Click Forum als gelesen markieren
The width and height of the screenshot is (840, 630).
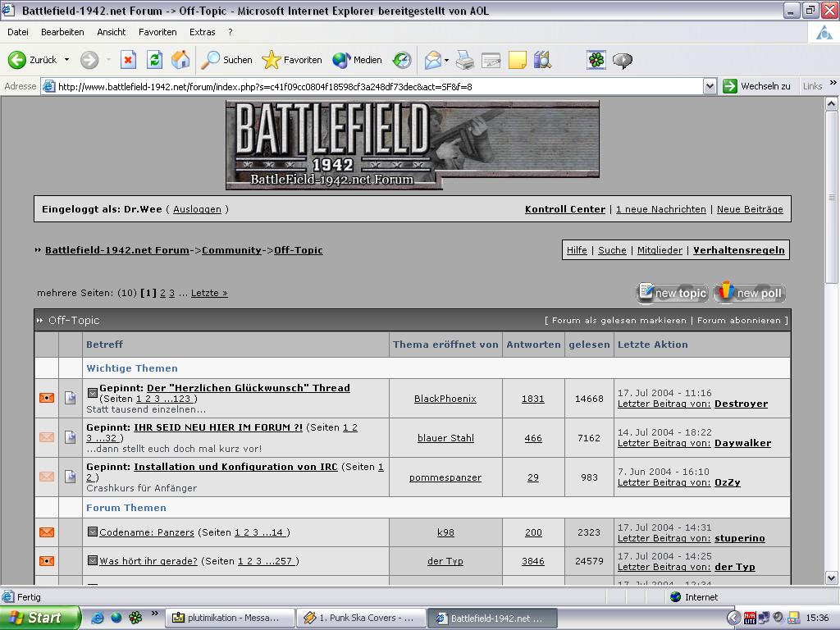[x=619, y=321]
